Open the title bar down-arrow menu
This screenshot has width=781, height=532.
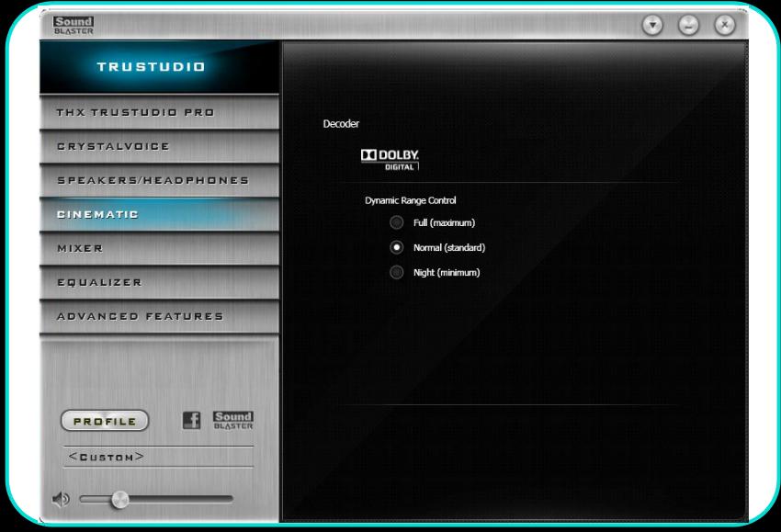tap(652, 25)
